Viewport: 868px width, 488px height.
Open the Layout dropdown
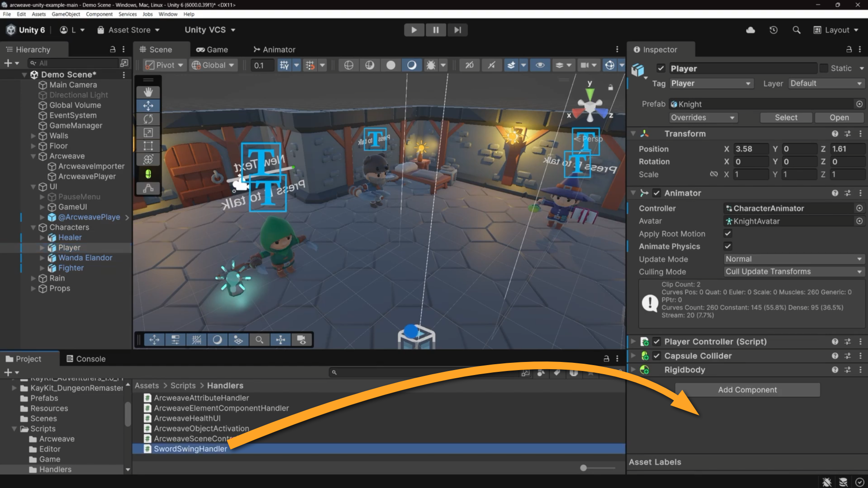point(836,30)
